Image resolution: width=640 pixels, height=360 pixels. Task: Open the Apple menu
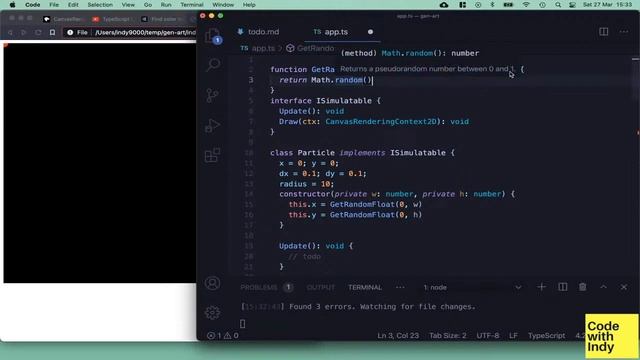click(12, 5)
